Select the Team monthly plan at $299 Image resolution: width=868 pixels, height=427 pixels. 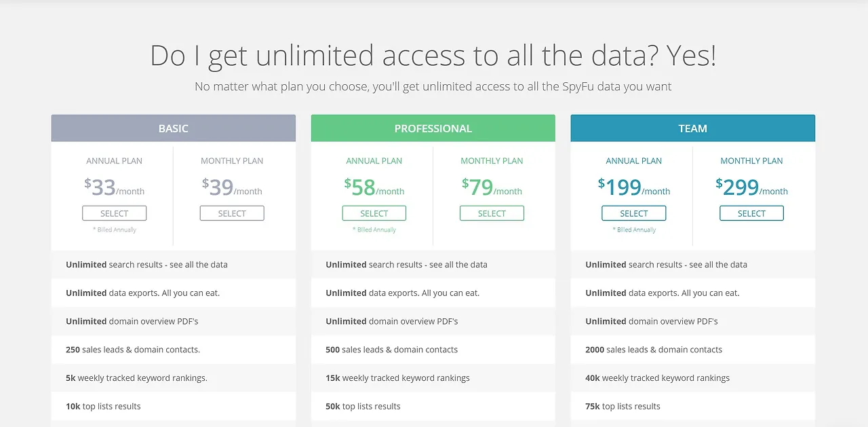pos(751,213)
